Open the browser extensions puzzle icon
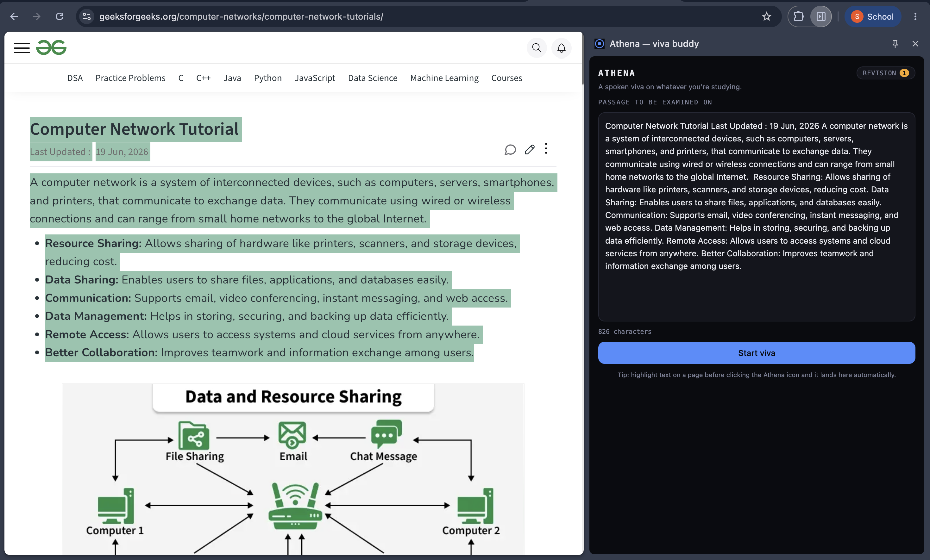 (799, 16)
